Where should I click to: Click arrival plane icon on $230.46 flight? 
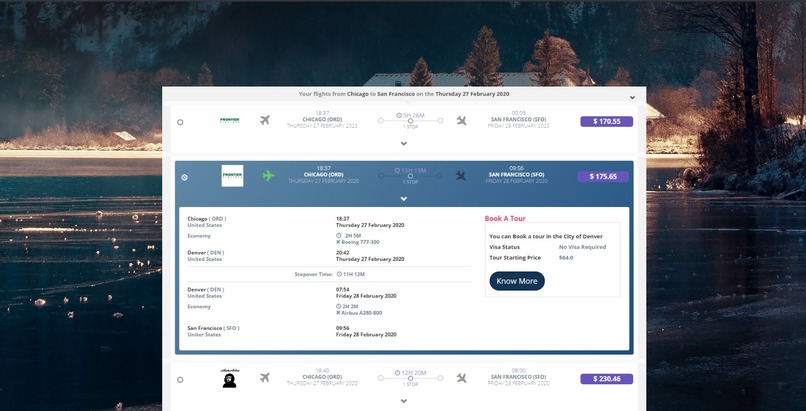[462, 378]
